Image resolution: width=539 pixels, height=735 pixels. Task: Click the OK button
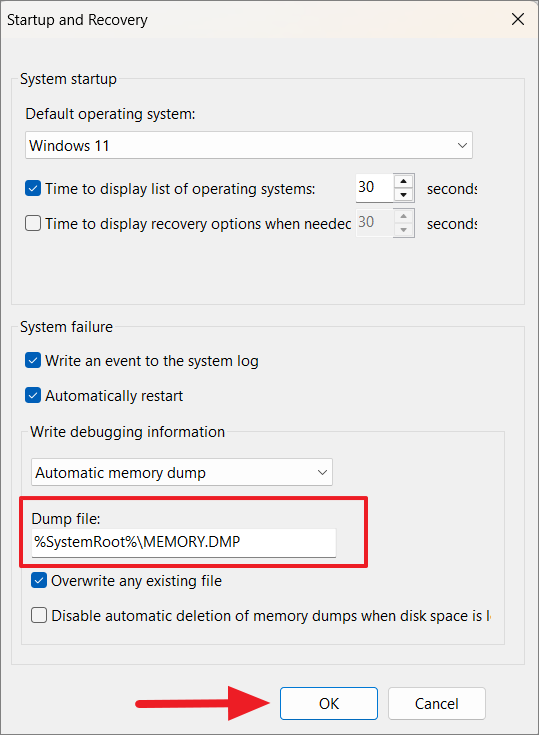click(x=329, y=703)
